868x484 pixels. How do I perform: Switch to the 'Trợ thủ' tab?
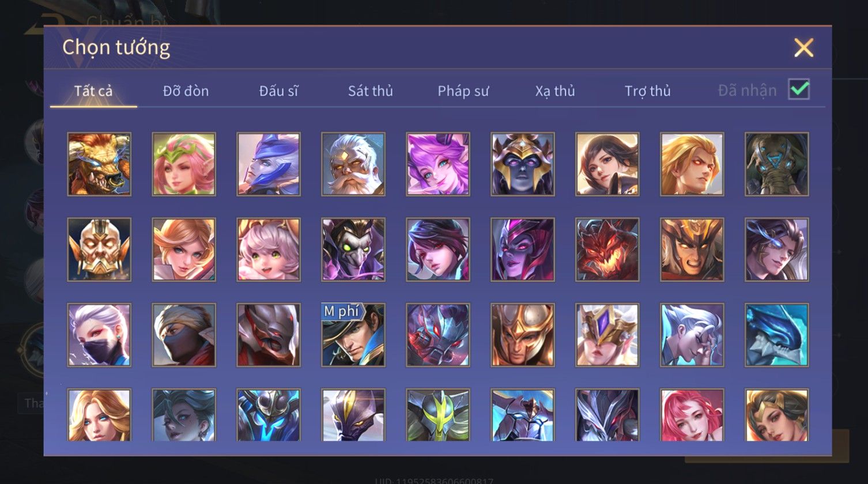pyautogui.click(x=648, y=90)
